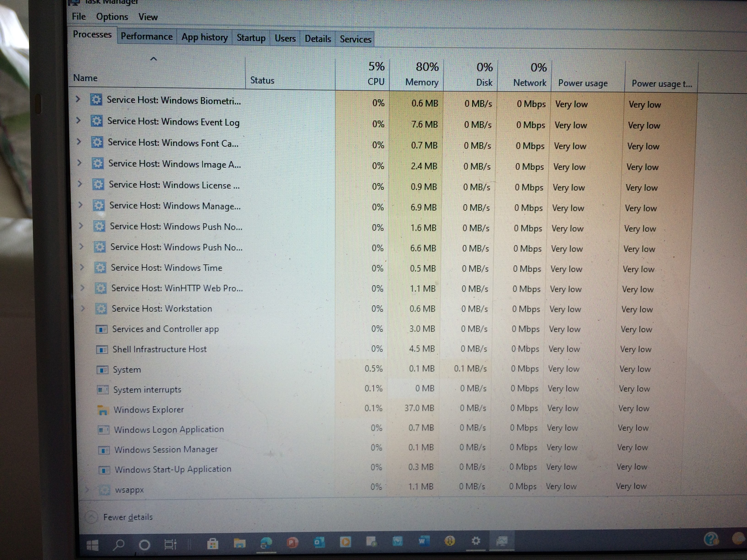This screenshot has width=747, height=560.
Task: Select the Windows Explorer process name
Action: coord(149,410)
